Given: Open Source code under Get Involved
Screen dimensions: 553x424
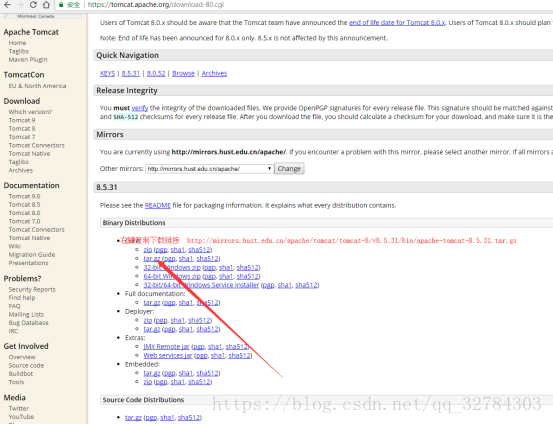Looking at the screenshot, I should click(x=26, y=365).
